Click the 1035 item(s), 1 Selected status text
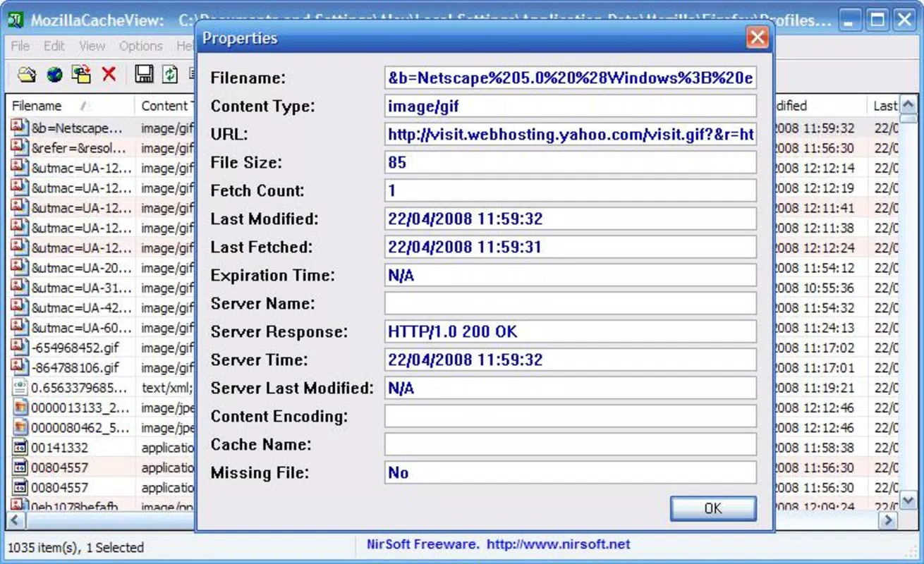Screen dimensions: 924x564 [x=75, y=547]
